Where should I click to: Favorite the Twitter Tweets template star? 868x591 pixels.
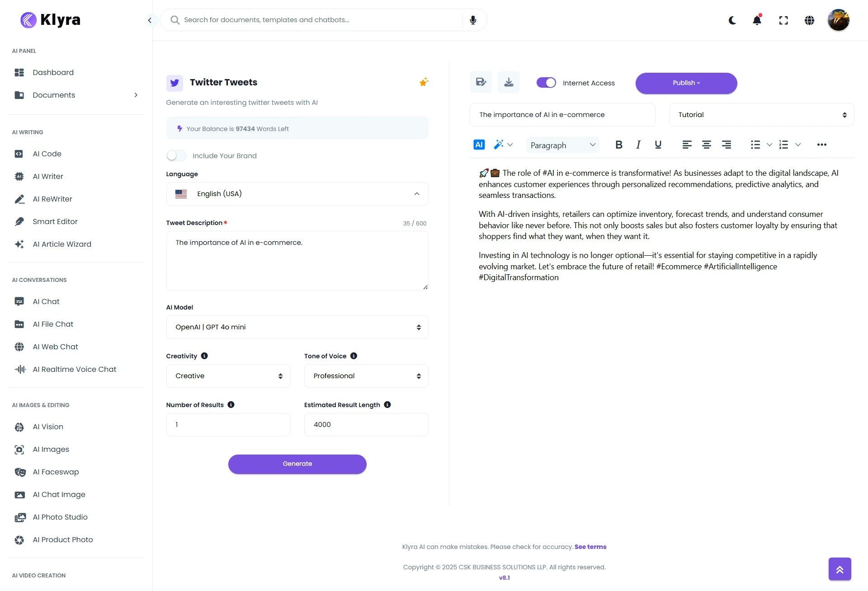424,82
